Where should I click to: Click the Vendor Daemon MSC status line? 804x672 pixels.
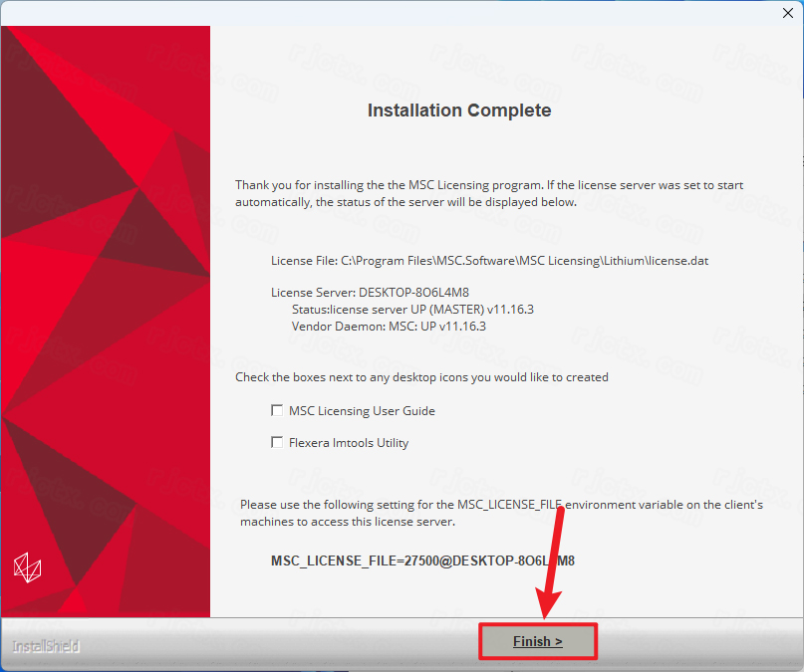coord(389,327)
